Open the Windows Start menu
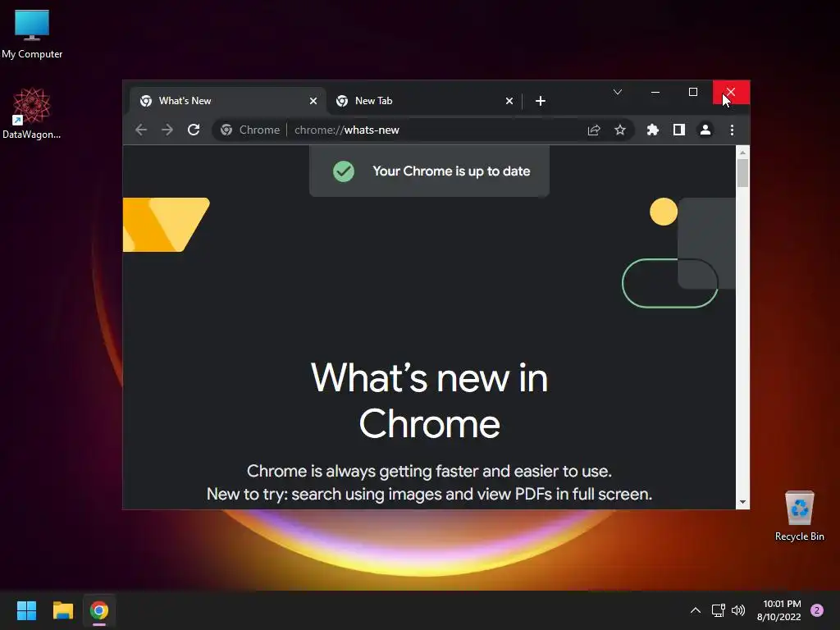 tap(26, 610)
